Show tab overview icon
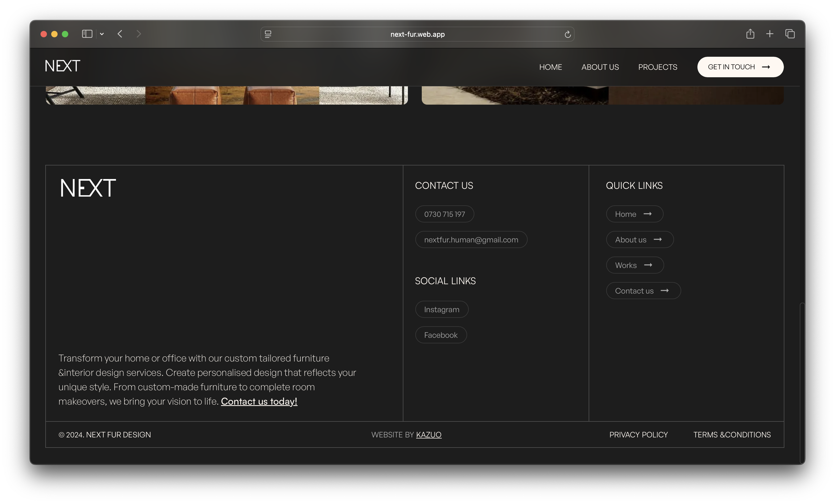The height and width of the screenshot is (504, 835). [x=790, y=34]
